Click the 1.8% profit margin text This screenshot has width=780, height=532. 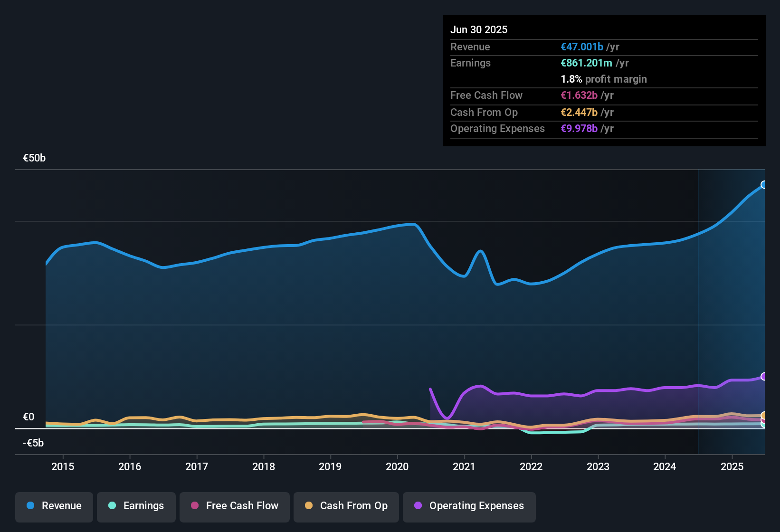point(604,79)
